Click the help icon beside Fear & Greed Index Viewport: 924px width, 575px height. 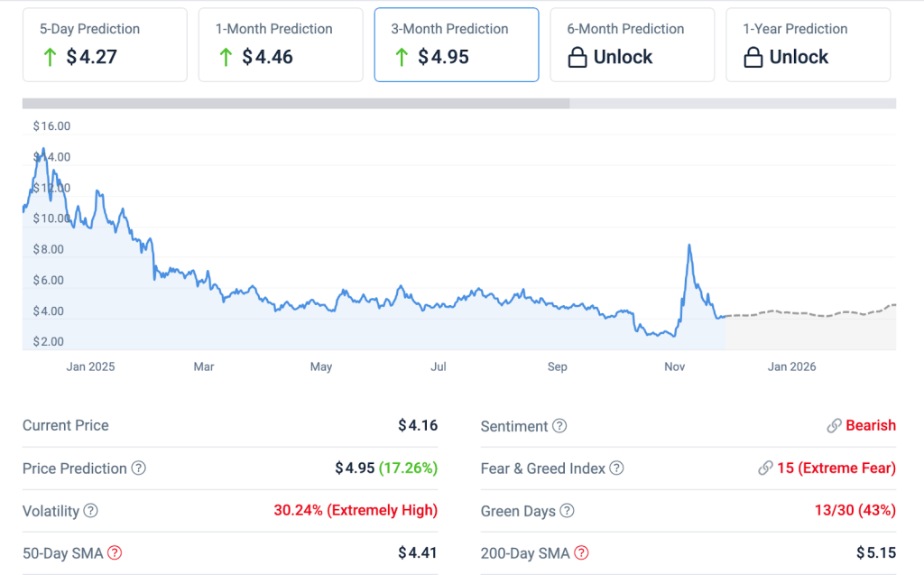point(616,468)
